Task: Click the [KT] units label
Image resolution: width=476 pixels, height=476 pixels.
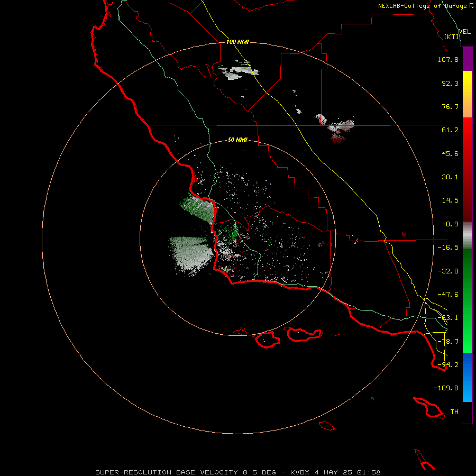Action: (x=452, y=36)
